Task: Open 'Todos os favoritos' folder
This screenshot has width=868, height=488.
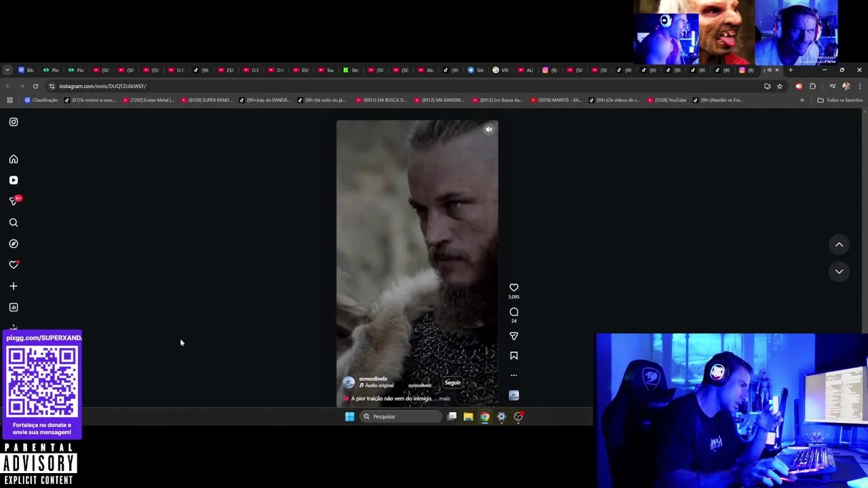Action: [840, 100]
